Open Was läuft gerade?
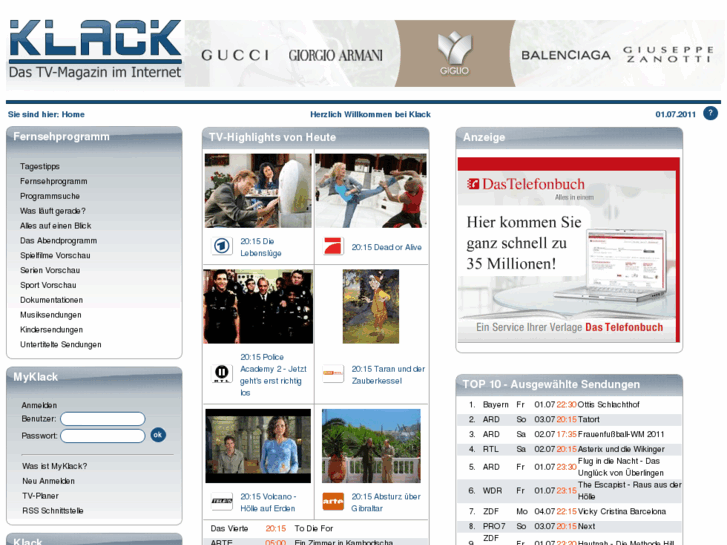727x545 pixels. click(x=53, y=211)
